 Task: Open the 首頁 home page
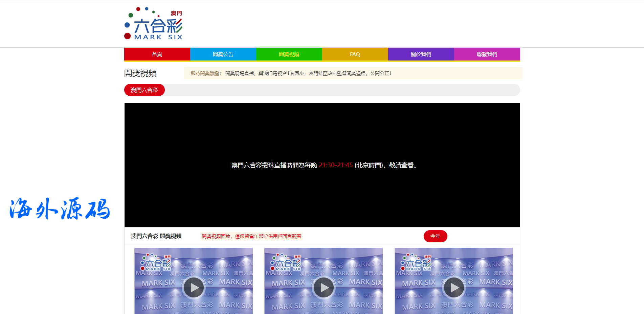157,54
